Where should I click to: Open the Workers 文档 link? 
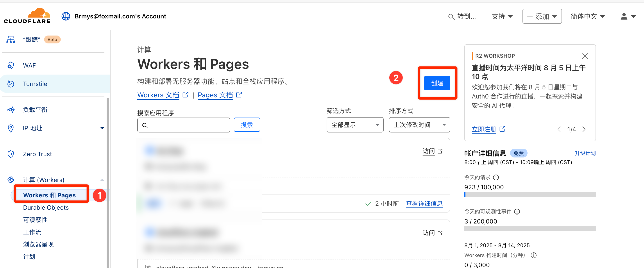(158, 95)
